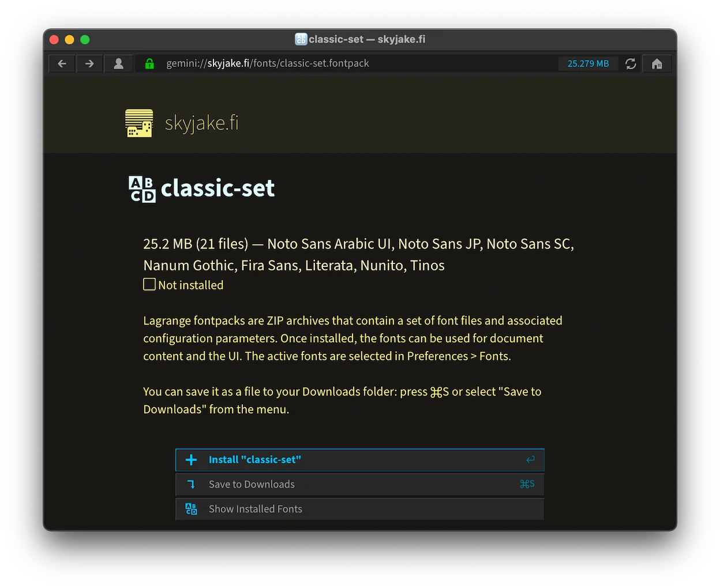Minimize the window with the yellow button
The height and width of the screenshot is (588, 720).
(x=69, y=39)
